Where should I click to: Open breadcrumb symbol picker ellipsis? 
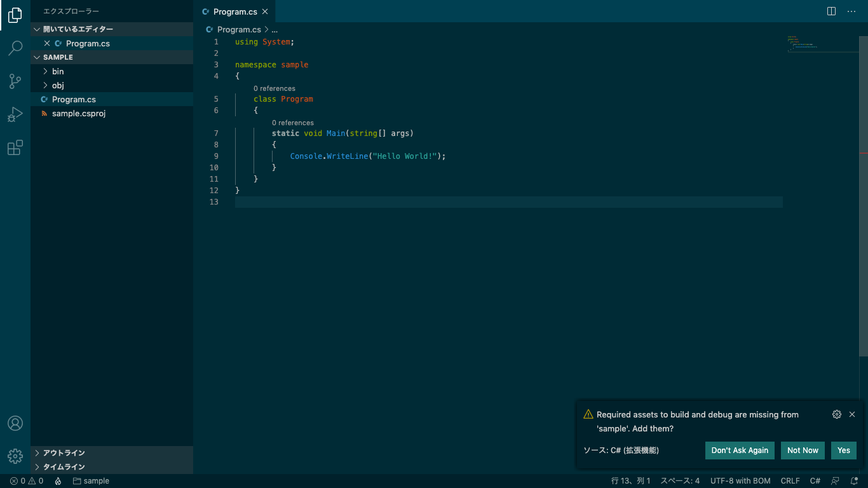[x=275, y=29]
